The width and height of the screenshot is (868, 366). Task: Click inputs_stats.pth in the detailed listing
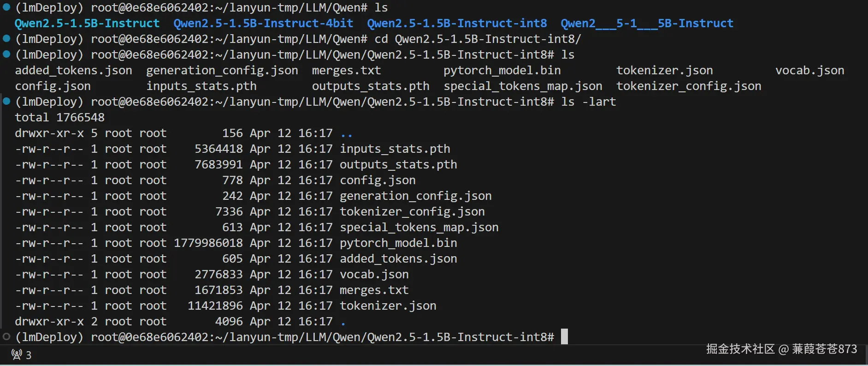pos(395,149)
